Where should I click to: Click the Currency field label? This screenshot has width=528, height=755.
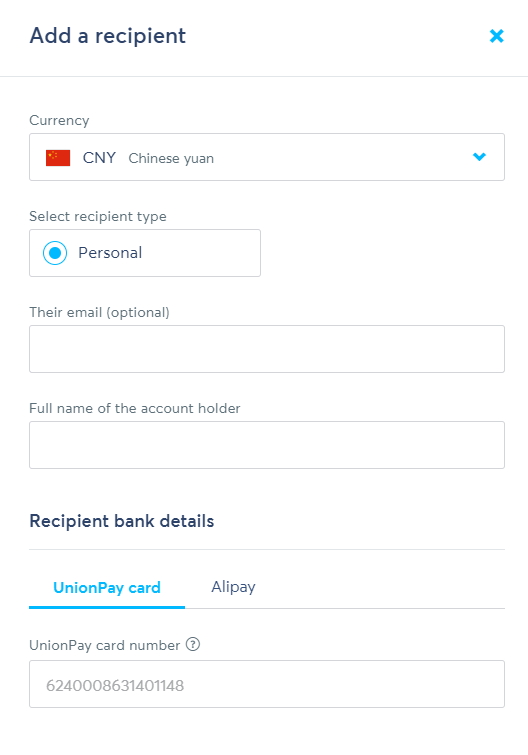59,120
